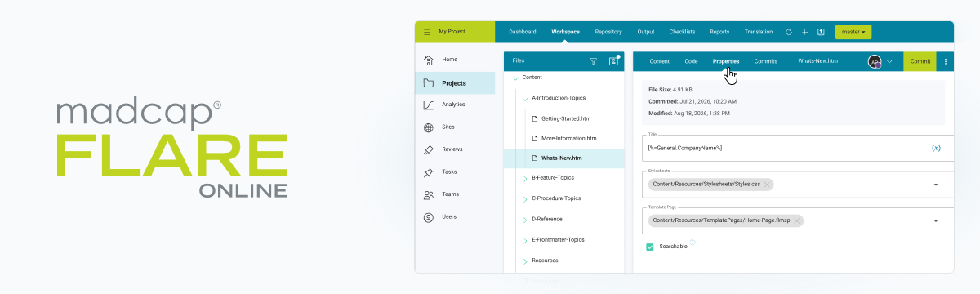Viewport: 980px width, 294px height.
Task: Click the My Project title
Action: pyautogui.click(x=452, y=32)
